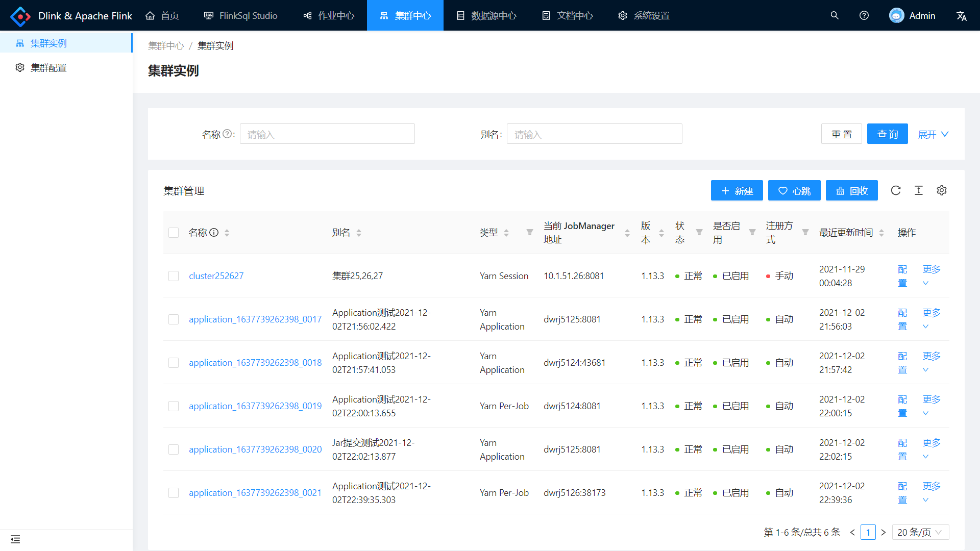Screen dimensions: 980x551
Task: Collapse sidebar with bottom menu icon
Action: 15,539
